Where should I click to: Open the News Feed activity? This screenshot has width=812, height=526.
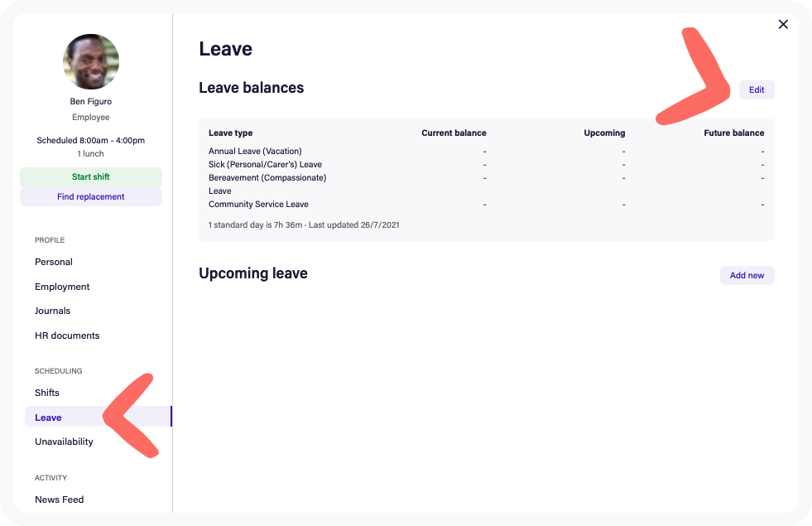[x=59, y=499]
